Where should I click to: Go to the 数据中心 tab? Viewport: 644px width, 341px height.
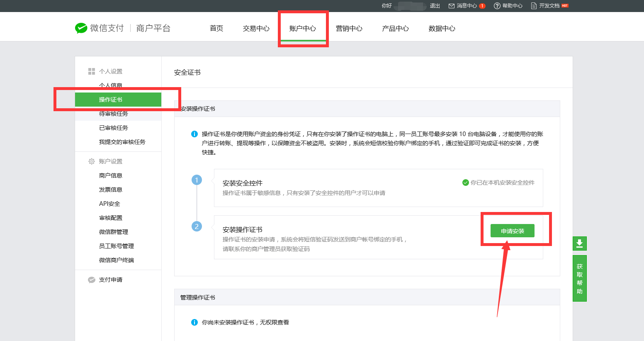442,29
